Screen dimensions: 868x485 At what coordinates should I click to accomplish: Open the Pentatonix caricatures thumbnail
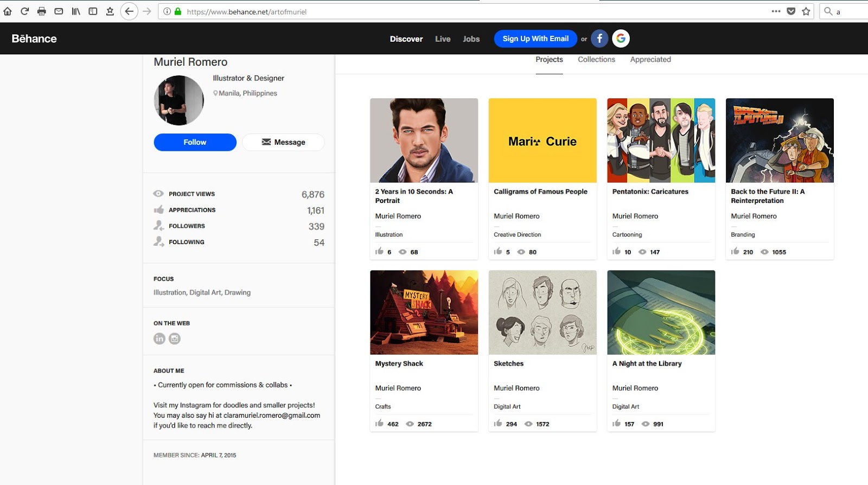[x=661, y=140]
